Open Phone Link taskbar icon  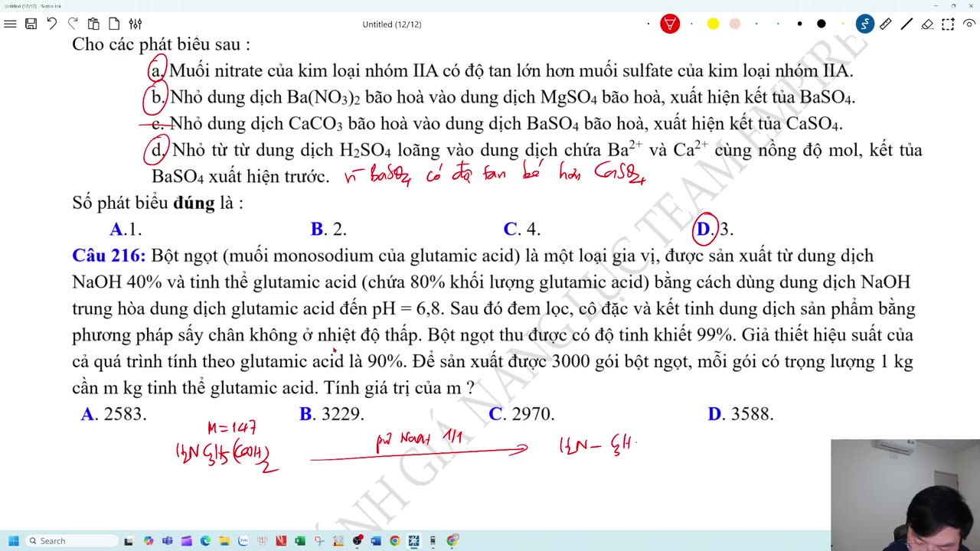433,541
